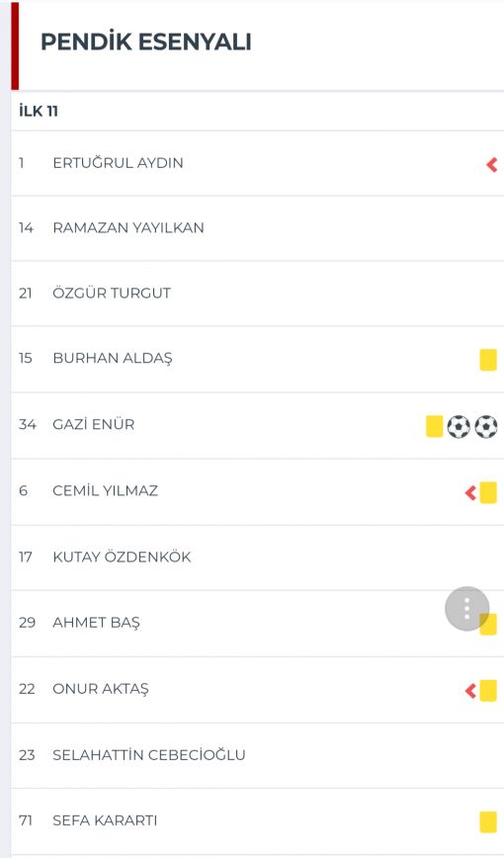Open Kutay Özdenkök's player entry
The width and height of the screenshot is (504, 858).
257,558
